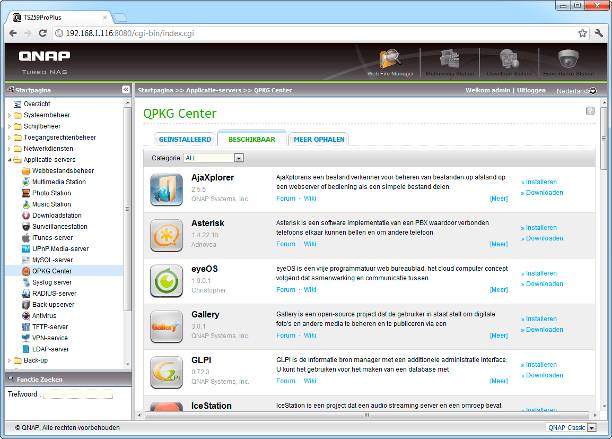Click the Gallery app icon
This screenshot has width=612, height=439.
(166, 326)
